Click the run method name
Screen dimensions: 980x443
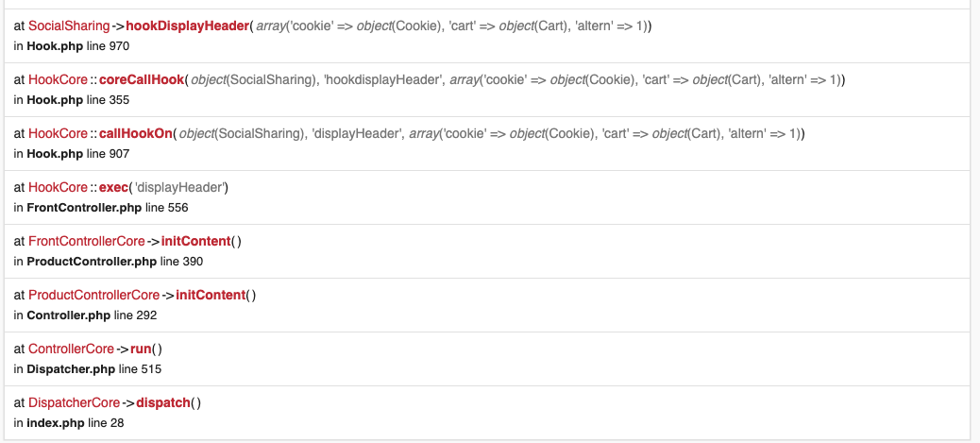pos(142,349)
